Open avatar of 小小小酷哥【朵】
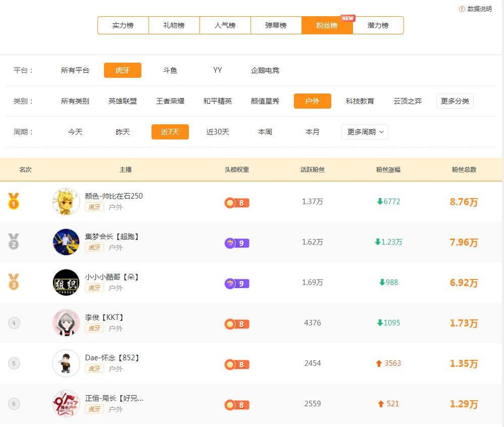 point(66,282)
